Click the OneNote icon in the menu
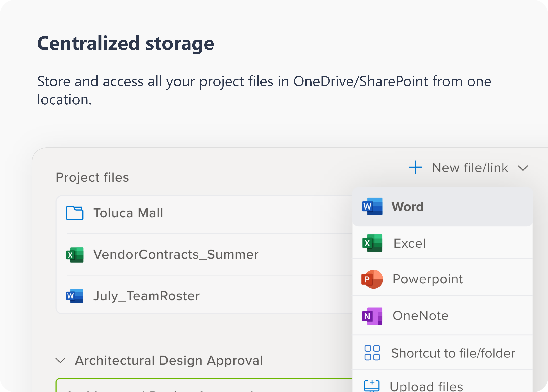The height and width of the screenshot is (392, 548). pyautogui.click(x=372, y=316)
